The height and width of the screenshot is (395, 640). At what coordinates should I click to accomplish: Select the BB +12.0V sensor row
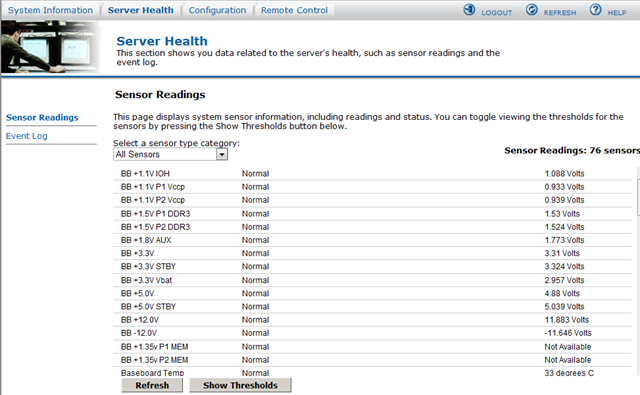coord(372,320)
